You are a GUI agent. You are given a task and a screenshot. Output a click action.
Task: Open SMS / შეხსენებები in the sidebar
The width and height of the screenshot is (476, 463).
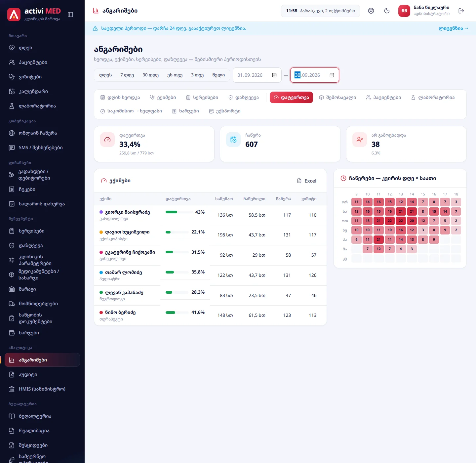42,148
